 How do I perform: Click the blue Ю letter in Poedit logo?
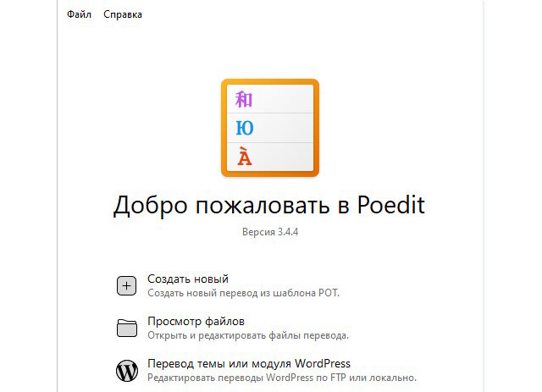[x=245, y=129]
